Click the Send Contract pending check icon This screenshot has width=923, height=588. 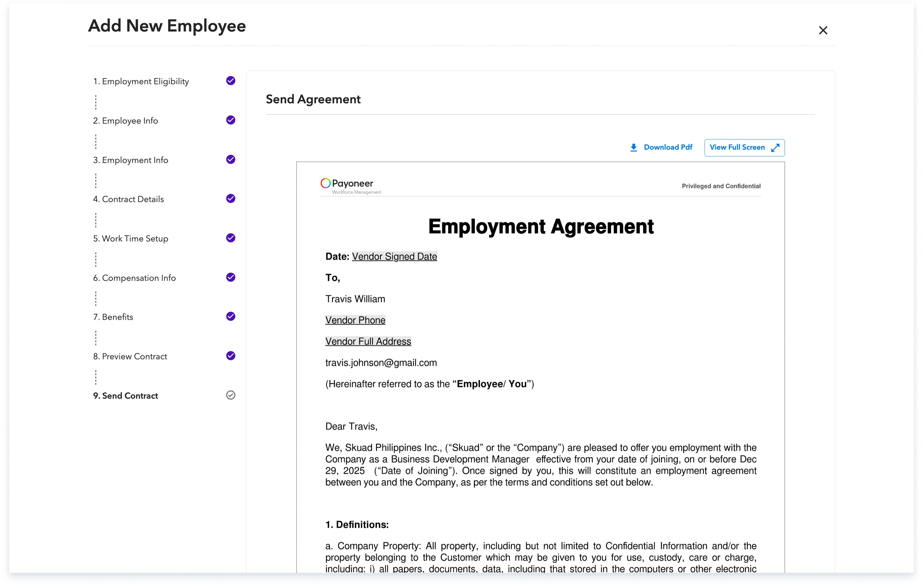coord(230,395)
